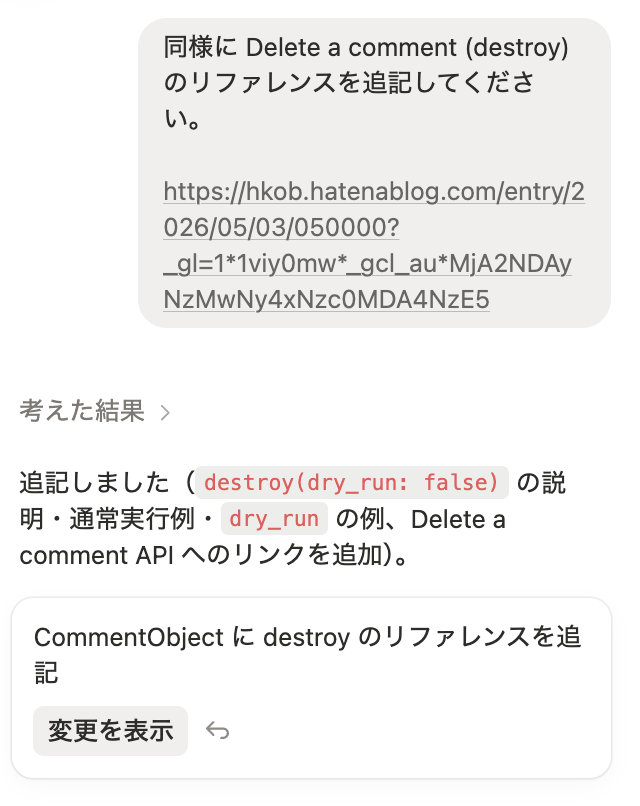The width and height of the screenshot is (640, 806).
Task: Click the text 明・通常実行例 in reply
Action: (x=107, y=519)
